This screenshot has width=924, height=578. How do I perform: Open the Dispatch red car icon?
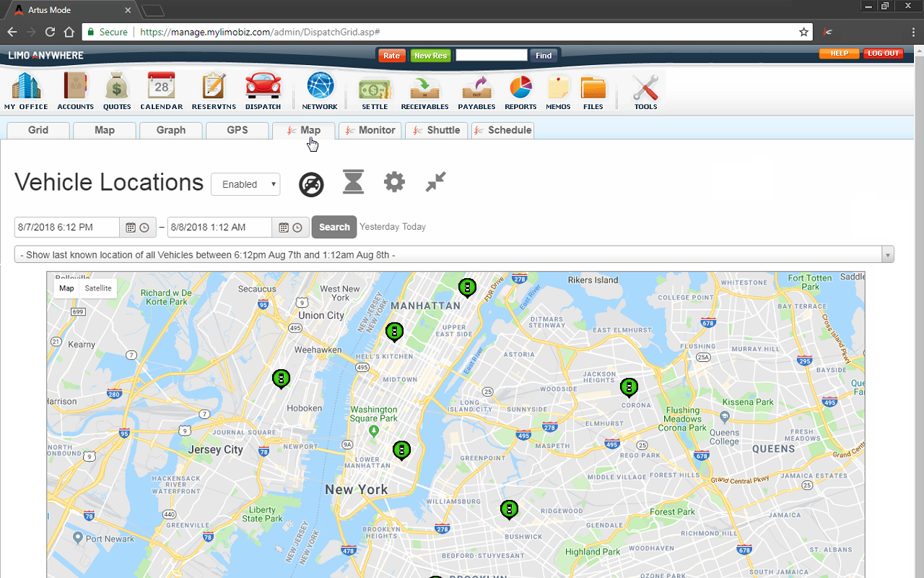tap(263, 91)
